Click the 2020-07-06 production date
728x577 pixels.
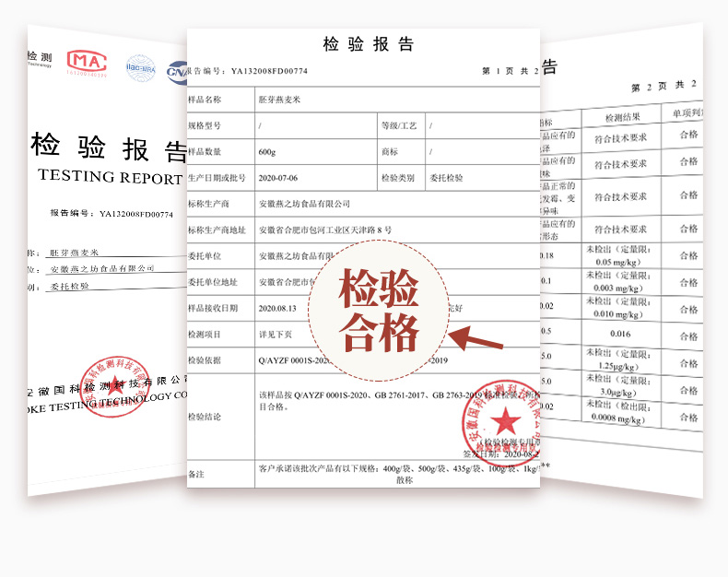pyautogui.click(x=278, y=178)
